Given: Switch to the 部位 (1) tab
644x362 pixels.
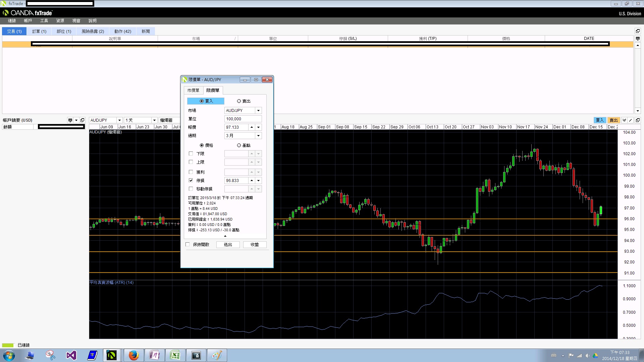Looking at the screenshot, I should [64, 31].
